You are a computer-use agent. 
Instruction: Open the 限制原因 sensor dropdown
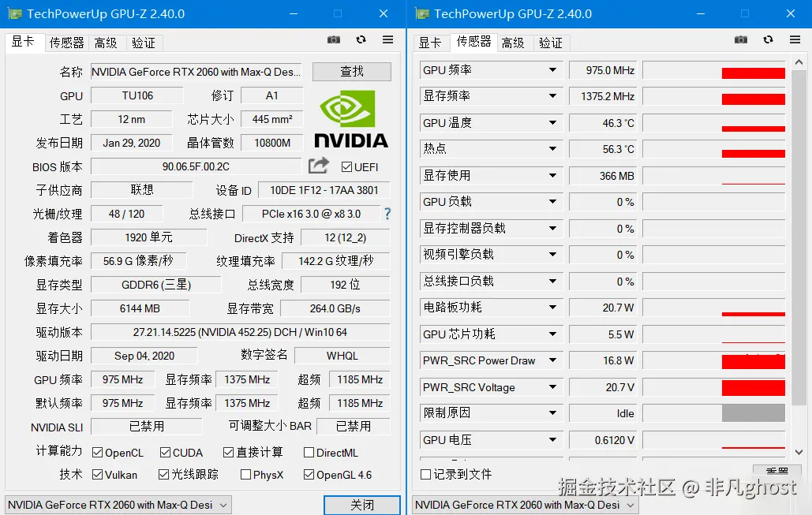coord(552,413)
